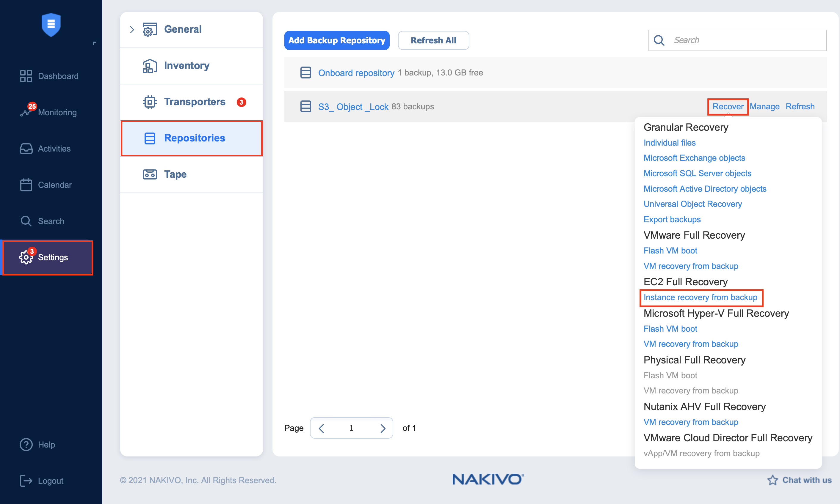The height and width of the screenshot is (504, 840).
Task: Click Manage for S3_Object_Lock
Action: pos(764,106)
